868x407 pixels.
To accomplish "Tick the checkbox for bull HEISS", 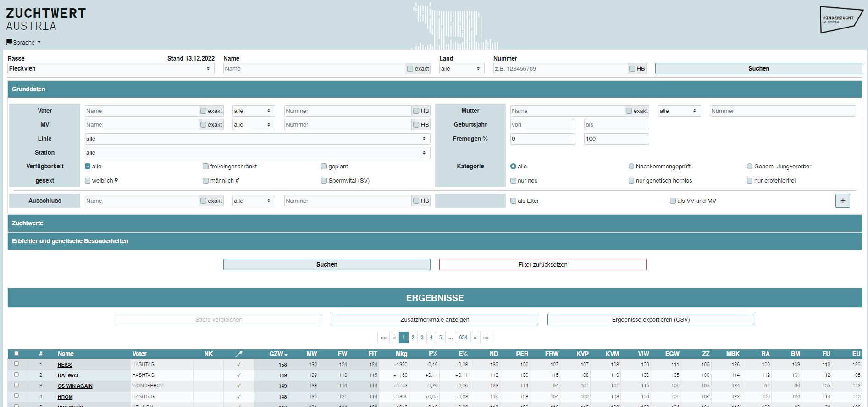I will point(17,364).
